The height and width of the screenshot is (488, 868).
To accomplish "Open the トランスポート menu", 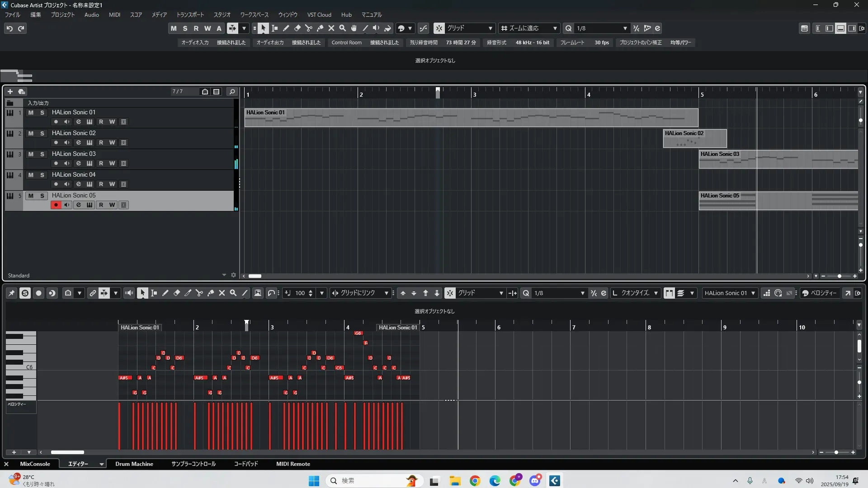I will 190,15.
